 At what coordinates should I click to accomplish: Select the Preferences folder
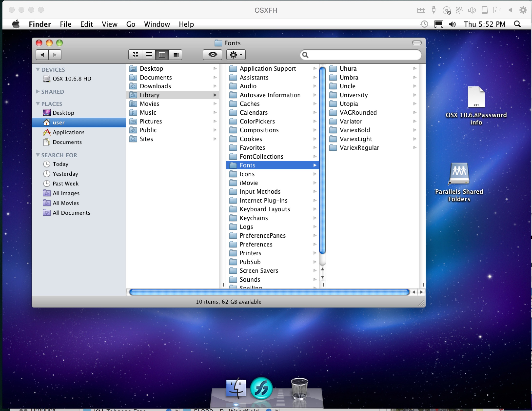tap(273, 244)
